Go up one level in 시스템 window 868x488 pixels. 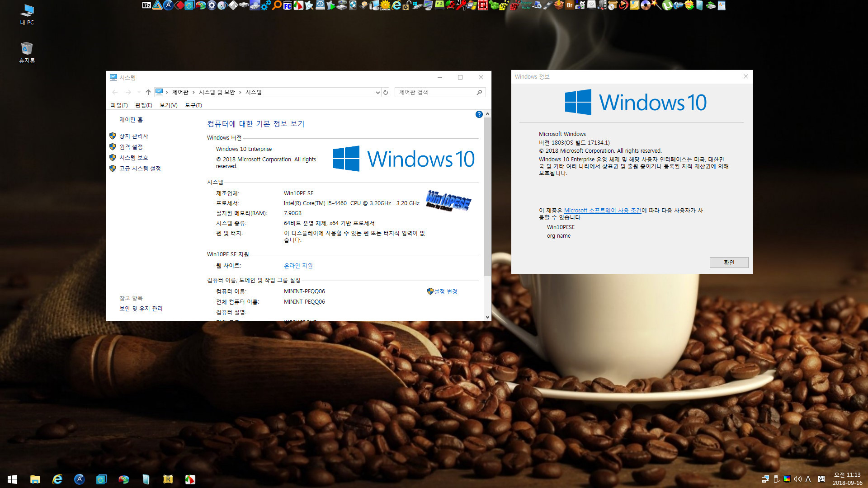[148, 92]
